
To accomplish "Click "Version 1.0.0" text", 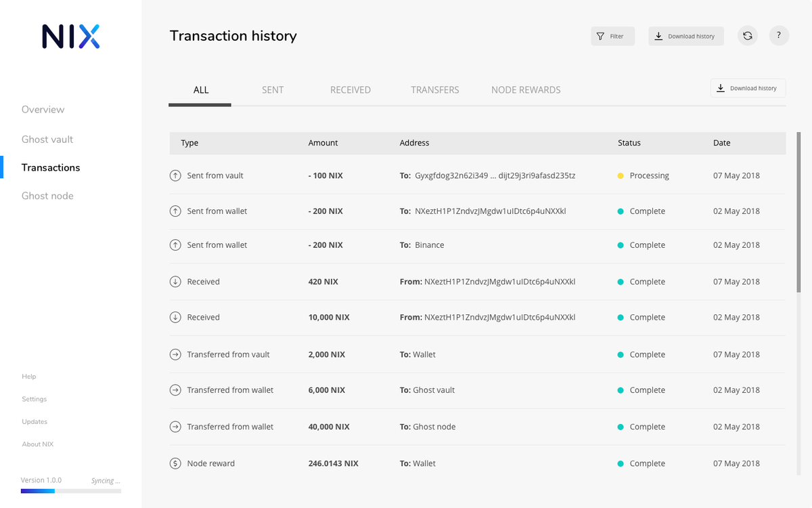I will point(41,480).
